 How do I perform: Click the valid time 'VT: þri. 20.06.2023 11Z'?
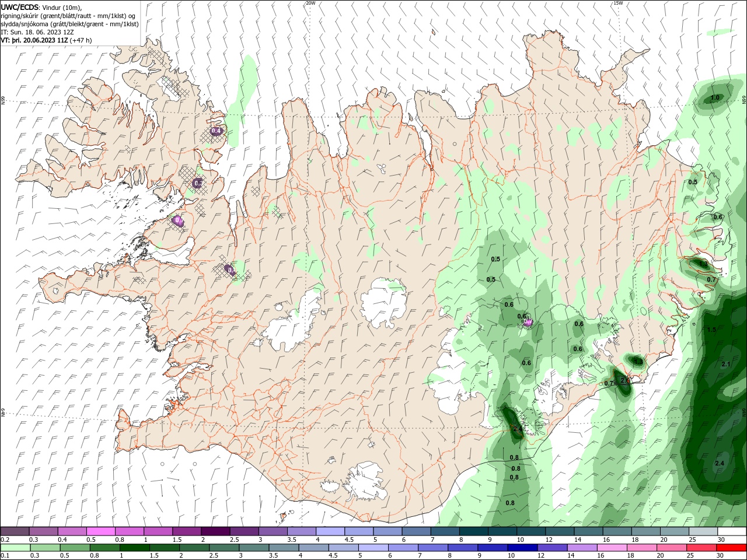tap(34, 40)
